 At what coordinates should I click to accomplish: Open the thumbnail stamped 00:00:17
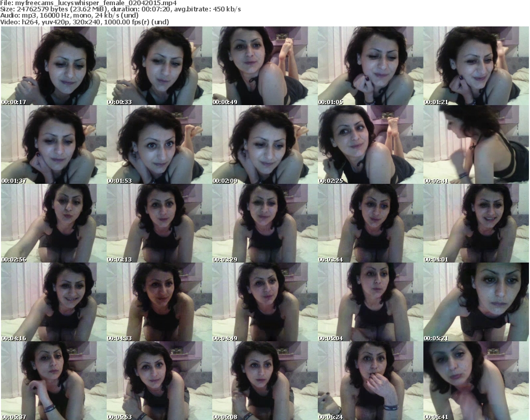[x=53, y=66]
